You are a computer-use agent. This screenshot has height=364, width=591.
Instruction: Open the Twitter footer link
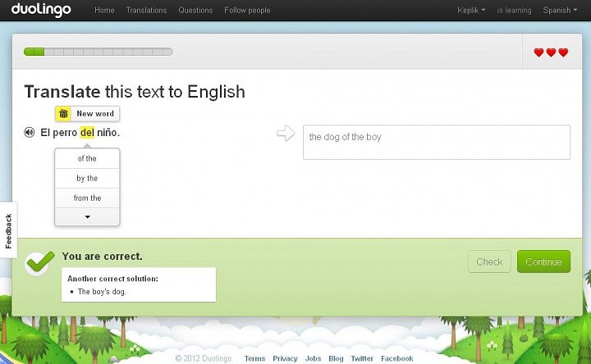(362, 358)
